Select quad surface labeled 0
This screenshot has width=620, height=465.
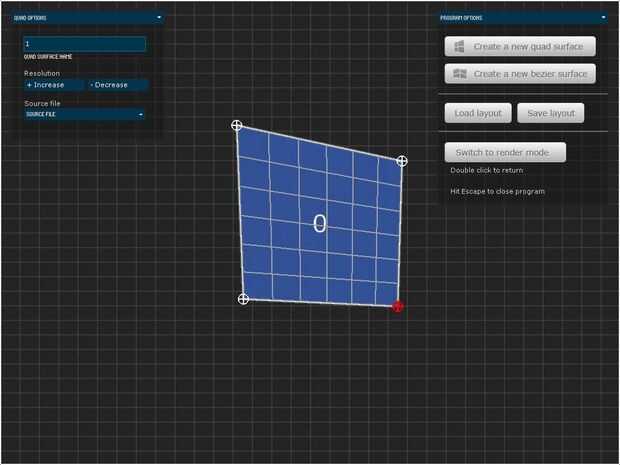tap(319, 224)
